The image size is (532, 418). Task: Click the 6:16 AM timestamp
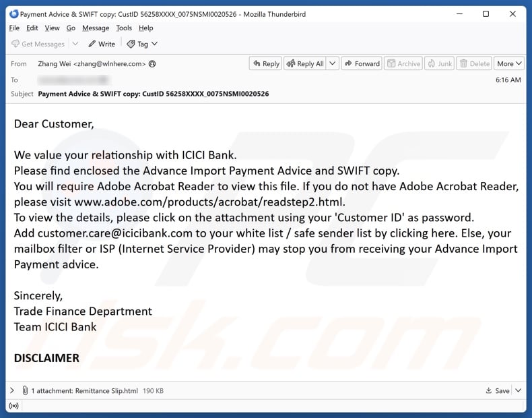tap(508, 80)
